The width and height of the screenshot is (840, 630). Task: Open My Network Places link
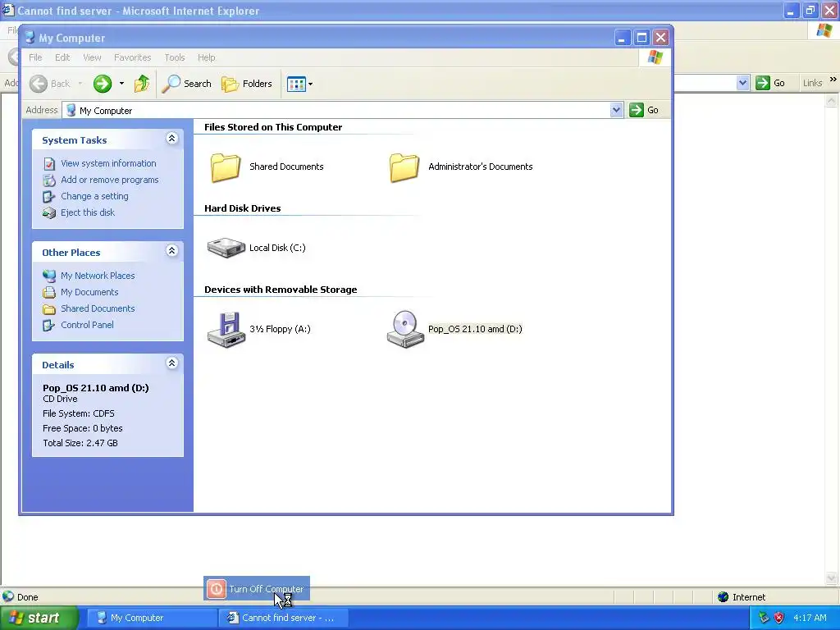98,276
